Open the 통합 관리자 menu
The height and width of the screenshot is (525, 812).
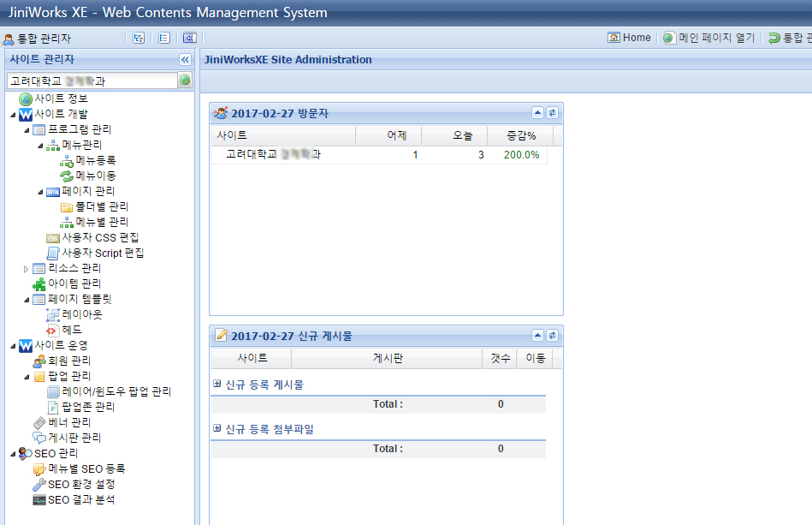(x=38, y=39)
